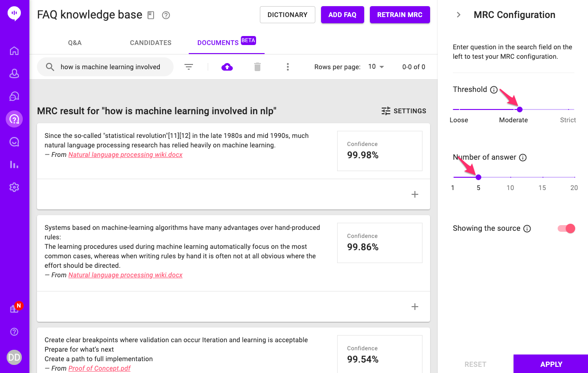Click the plus icon on the 99.98% result card
Image resolution: width=588 pixels, height=373 pixels.
[x=415, y=194]
